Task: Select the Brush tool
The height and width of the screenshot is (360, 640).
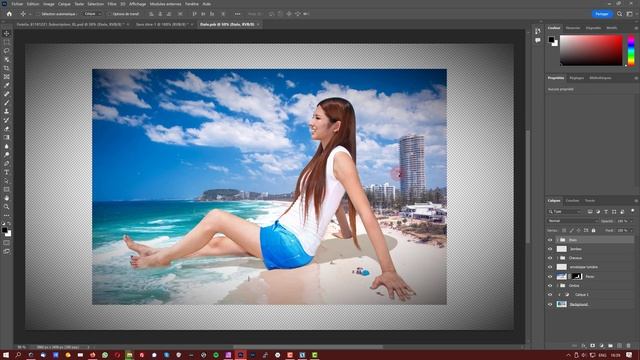Action: tap(7, 102)
